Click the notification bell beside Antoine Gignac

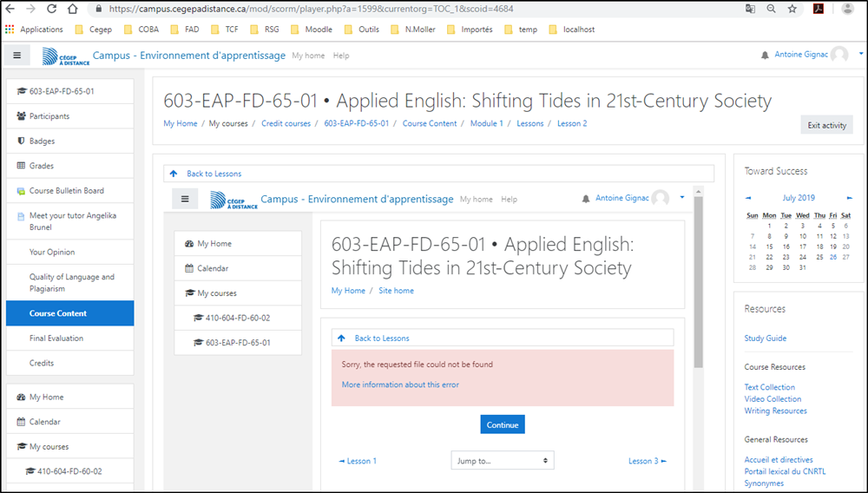coord(765,56)
